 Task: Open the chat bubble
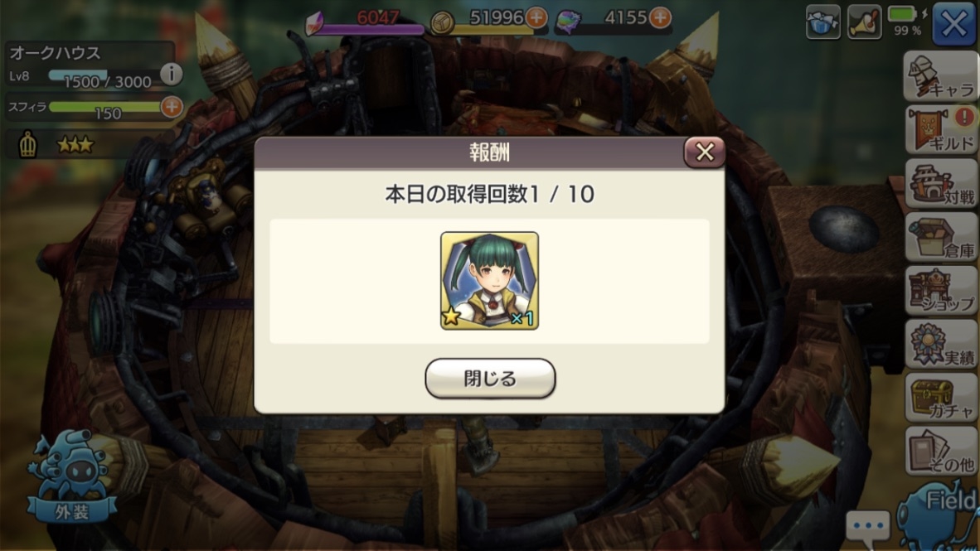[x=868, y=525]
